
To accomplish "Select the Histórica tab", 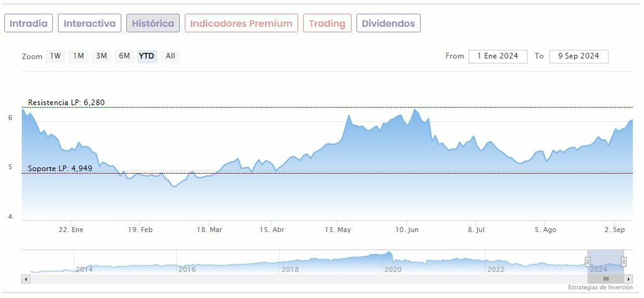I will pos(153,24).
